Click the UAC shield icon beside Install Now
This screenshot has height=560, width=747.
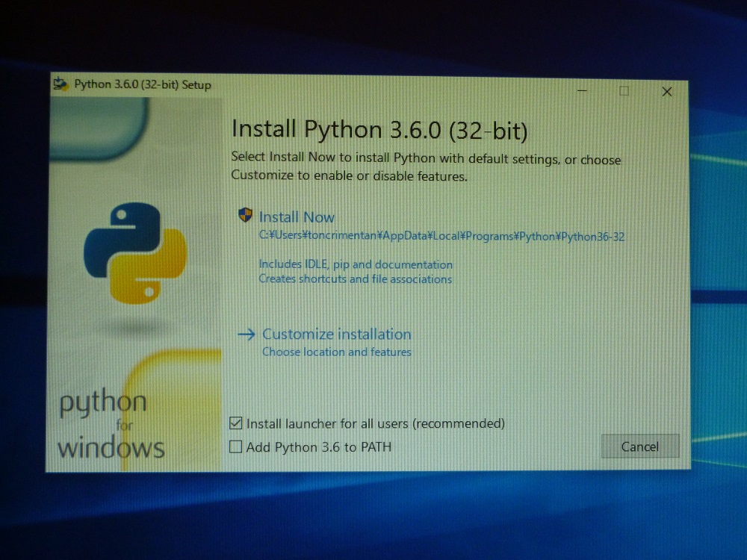(x=245, y=215)
